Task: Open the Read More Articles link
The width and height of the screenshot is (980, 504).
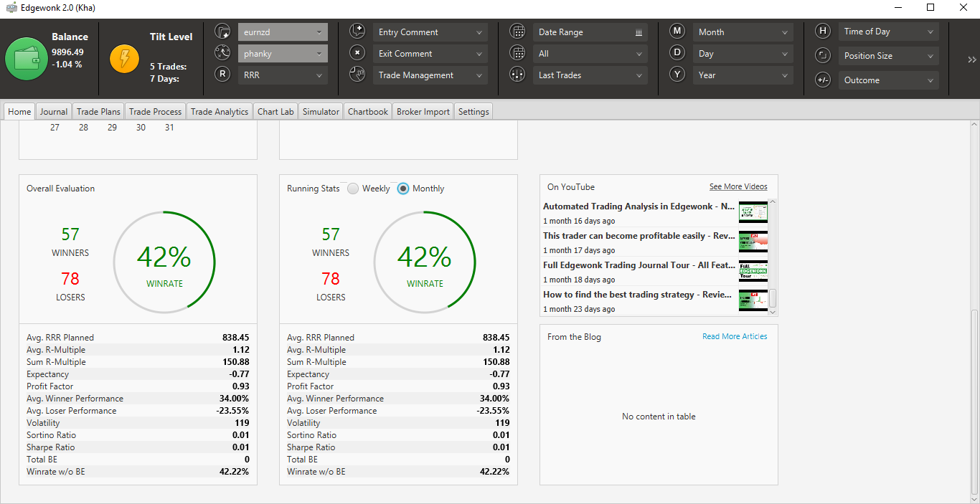Action: pyautogui.click(x=735, y=336)
